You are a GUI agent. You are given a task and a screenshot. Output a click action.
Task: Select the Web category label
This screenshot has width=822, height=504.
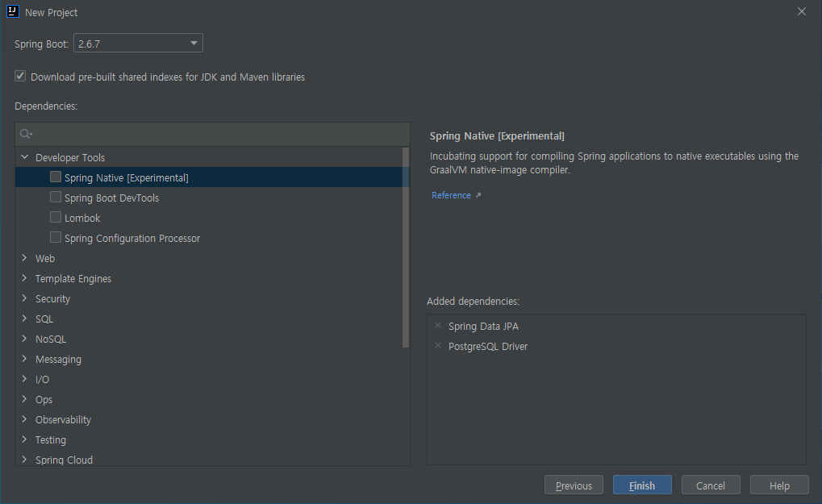(x=45, y=258)
